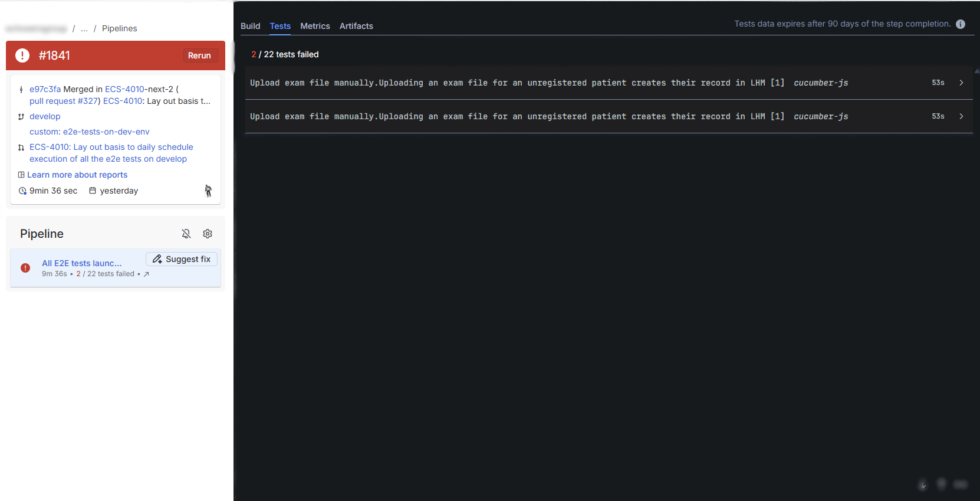Click the red failed status icon beside #1841
Viewport: 980px width, 501px height.
pos(22,55)
